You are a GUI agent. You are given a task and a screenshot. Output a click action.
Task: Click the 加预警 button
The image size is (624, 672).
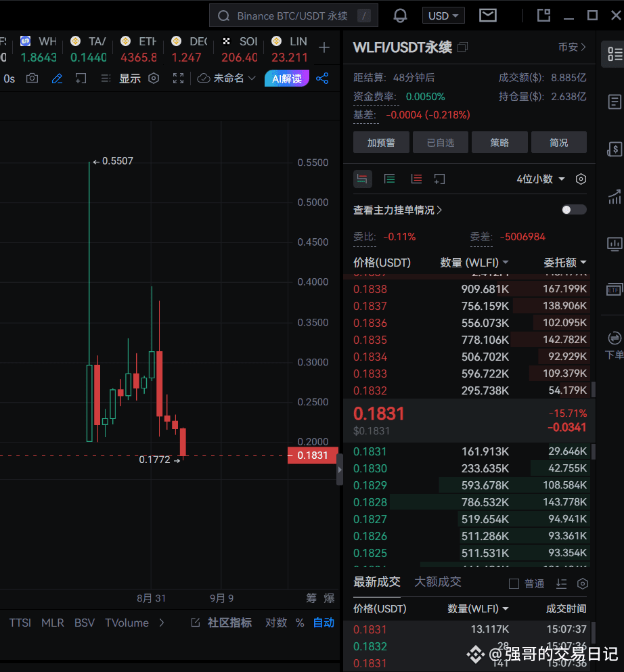381,142
